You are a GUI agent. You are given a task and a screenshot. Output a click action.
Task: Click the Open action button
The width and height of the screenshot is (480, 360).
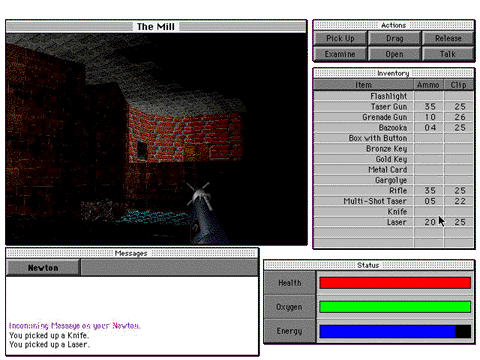point(395,54)
